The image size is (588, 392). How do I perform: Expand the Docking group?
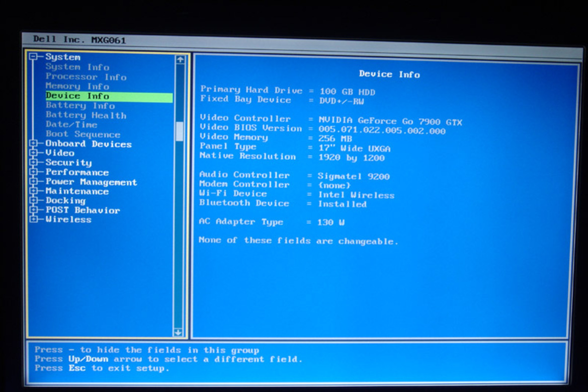pyautogui.click(x=34, y=200)
